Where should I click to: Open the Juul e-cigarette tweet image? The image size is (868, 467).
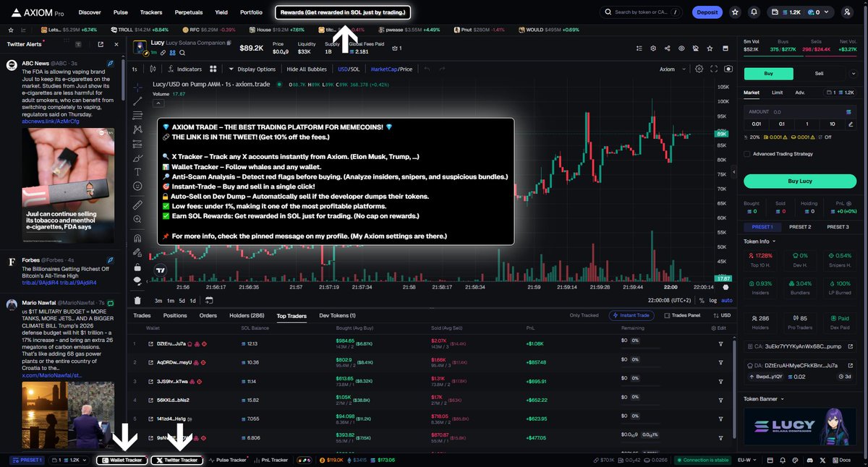[x=67, y=186]
